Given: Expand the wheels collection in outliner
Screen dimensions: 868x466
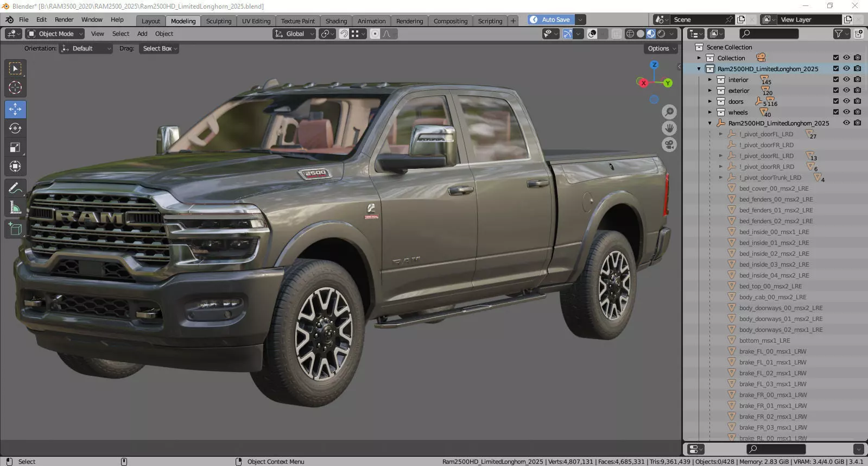Looking at the screenshot, I should click(709, 112).
